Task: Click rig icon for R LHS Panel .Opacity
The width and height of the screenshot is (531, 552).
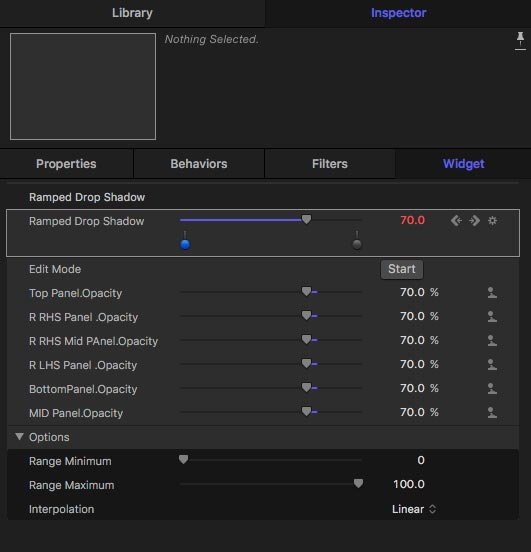Action: pyautogui.click(x=492, y=364)
